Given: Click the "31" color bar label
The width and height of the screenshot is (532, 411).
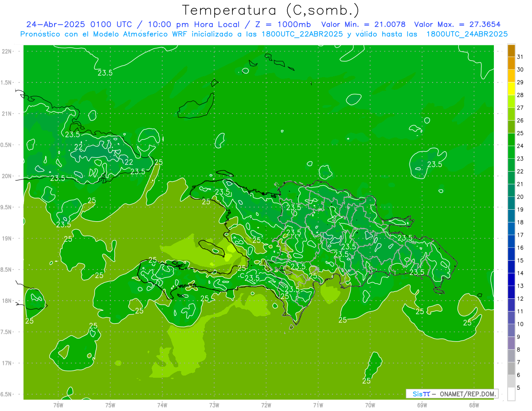Looking at the screenshot, I should tap(520, 57).
